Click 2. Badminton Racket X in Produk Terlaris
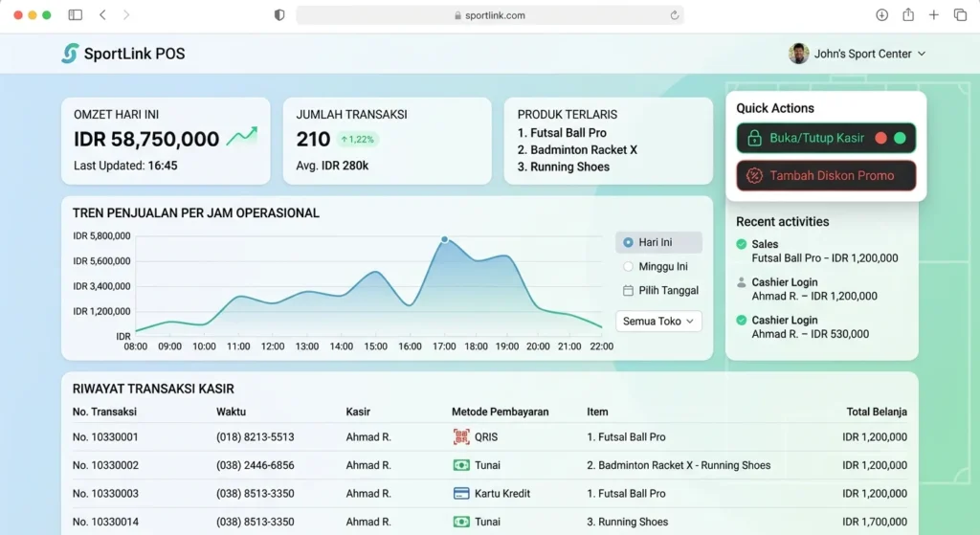 [x=577, y=150]
